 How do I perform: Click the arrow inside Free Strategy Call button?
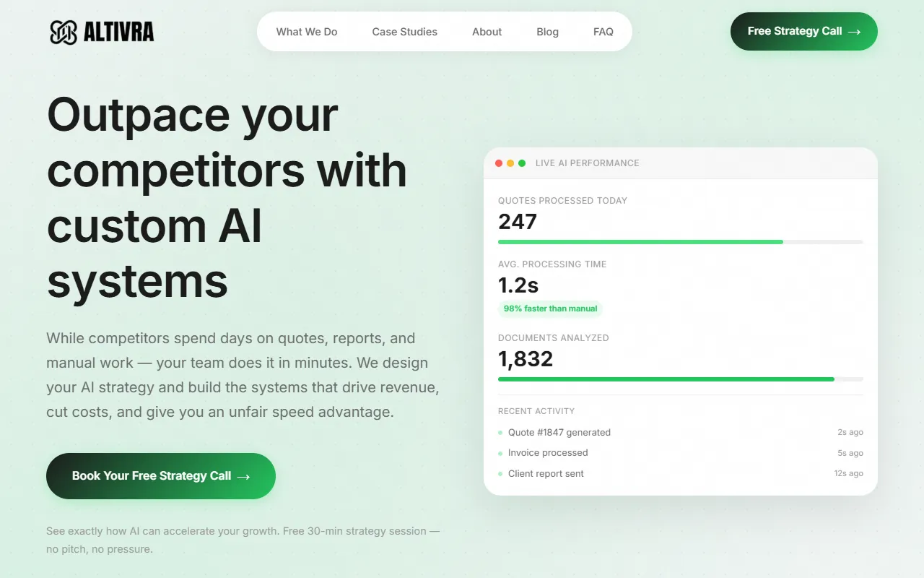[x=854, y=32]
